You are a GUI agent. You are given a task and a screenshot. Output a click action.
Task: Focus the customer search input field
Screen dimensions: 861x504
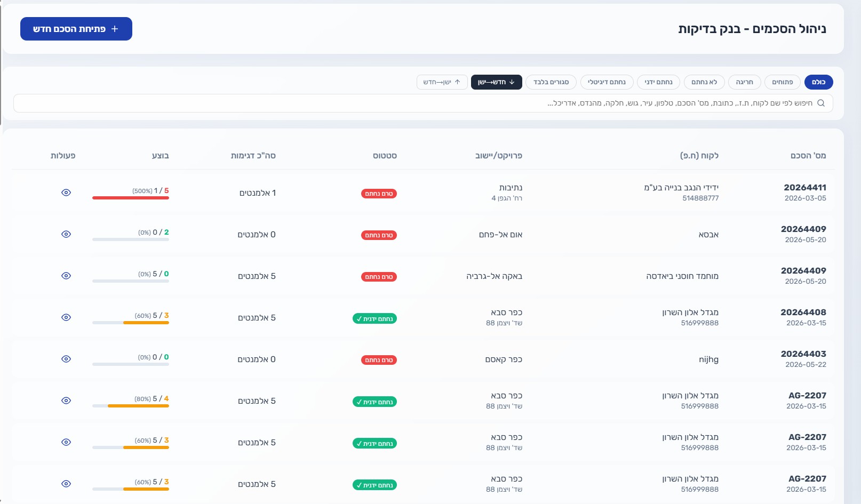coord(423,103)
